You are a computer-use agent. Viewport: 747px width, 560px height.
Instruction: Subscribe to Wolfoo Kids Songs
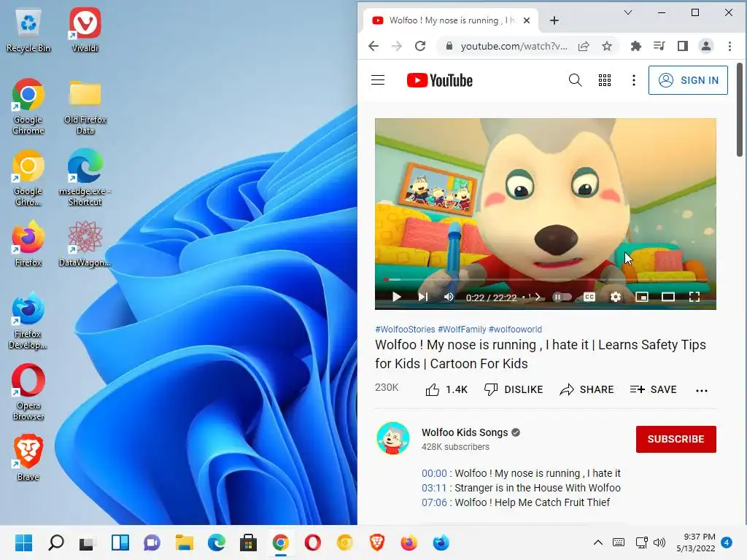pyautogui.click(x=676, y=439)
